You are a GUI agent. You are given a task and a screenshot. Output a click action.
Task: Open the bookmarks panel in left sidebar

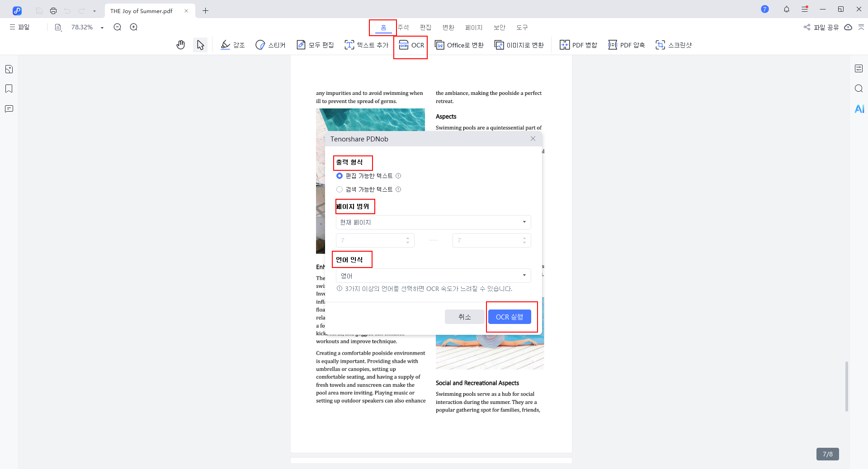[9, 89]
